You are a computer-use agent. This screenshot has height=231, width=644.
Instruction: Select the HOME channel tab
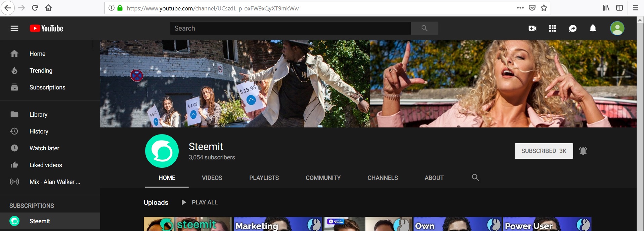tap(167, 178)
